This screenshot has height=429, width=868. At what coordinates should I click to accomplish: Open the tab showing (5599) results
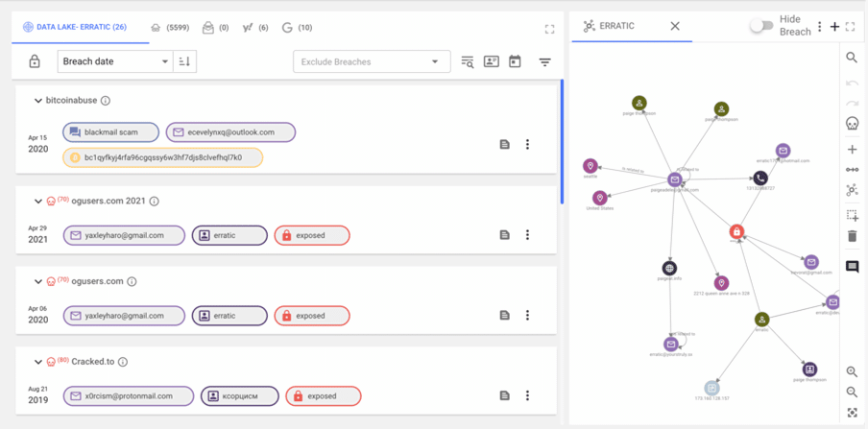pyautogui.click(x=171, y=28)
